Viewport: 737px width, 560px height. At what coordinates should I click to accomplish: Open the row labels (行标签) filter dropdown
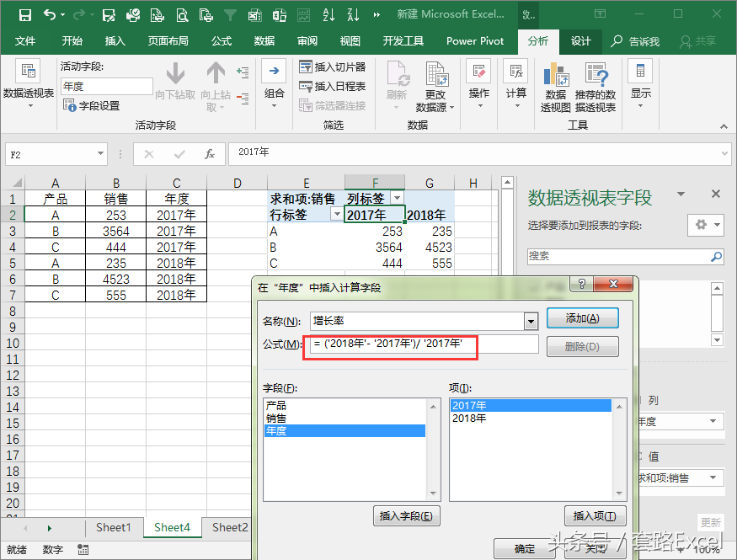tap(337, 214)
